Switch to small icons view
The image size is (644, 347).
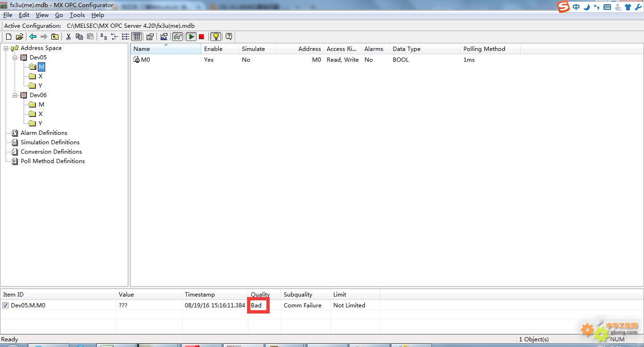(x=115, y=37)
